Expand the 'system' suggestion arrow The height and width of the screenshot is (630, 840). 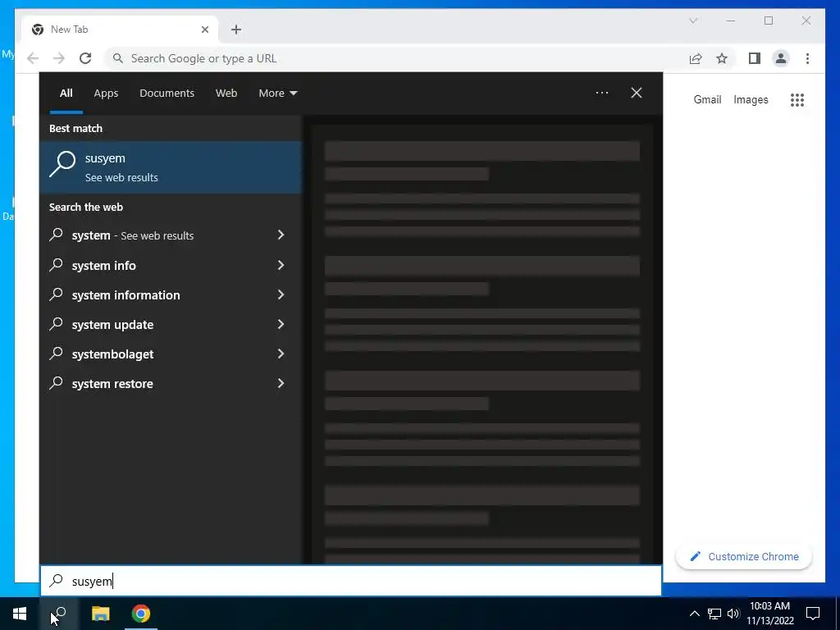coord(281,235)
